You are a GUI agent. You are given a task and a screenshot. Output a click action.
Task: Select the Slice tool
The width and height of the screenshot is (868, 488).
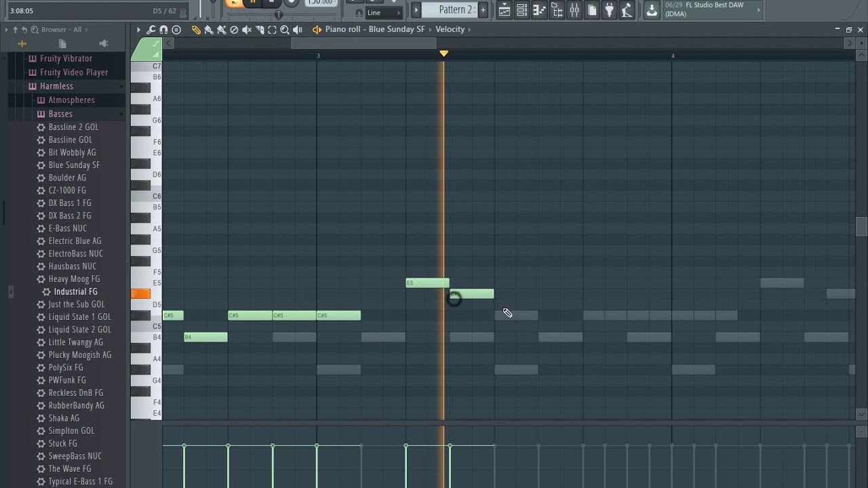coord(260,30)
